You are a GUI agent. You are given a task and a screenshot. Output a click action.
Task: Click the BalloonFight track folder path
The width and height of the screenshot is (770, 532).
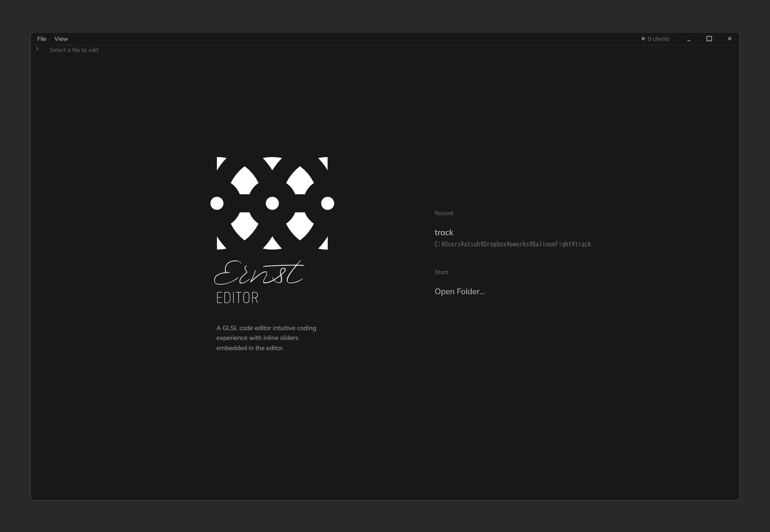[513, 244]
